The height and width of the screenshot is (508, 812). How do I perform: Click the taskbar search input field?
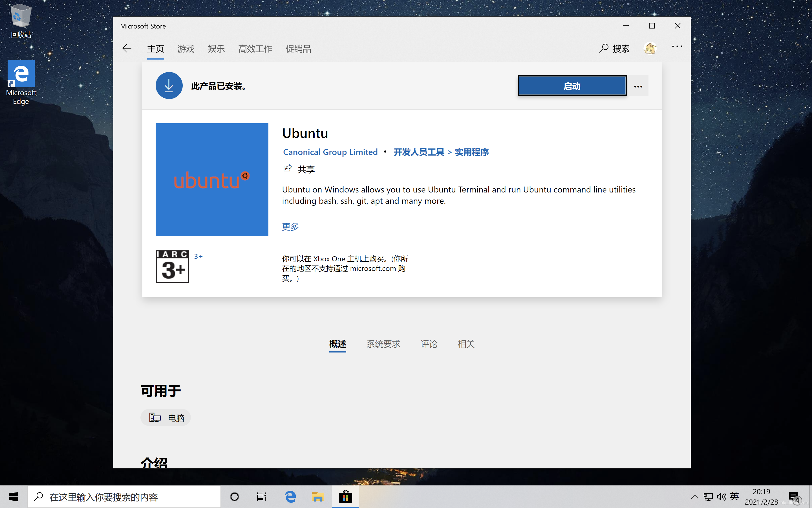coord(124,497)
